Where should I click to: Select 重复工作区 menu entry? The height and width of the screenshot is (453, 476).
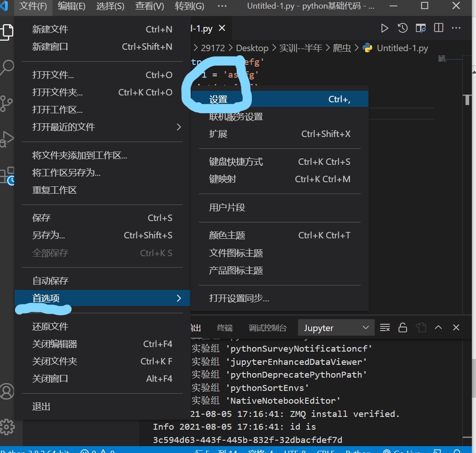click(103, 190)
